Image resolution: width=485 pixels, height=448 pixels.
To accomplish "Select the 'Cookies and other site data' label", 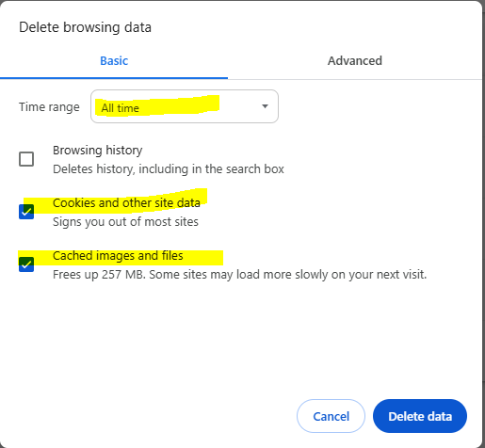I will (x=126, y=203).
